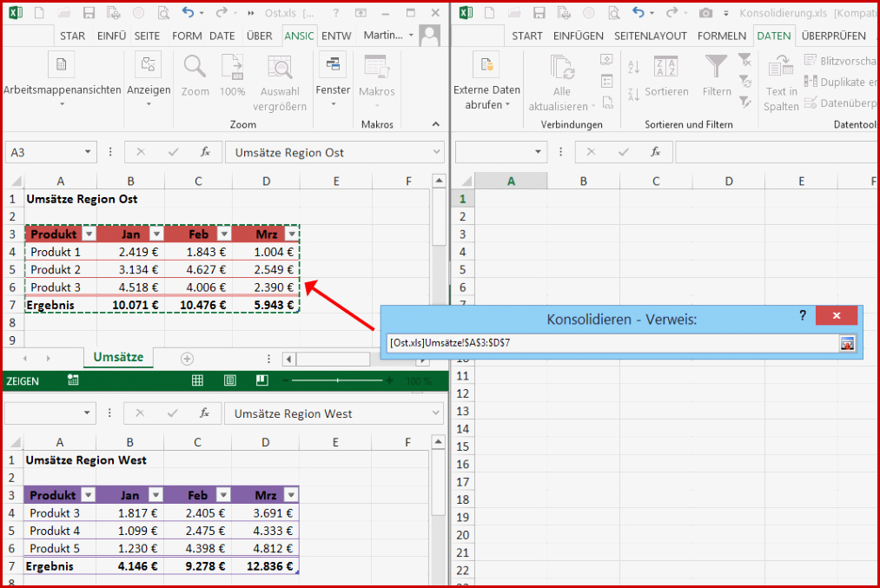The width and height of the screenshot is (880, 588).
Task: Insert function in Ost.xls formula bar
Action: 205,152
